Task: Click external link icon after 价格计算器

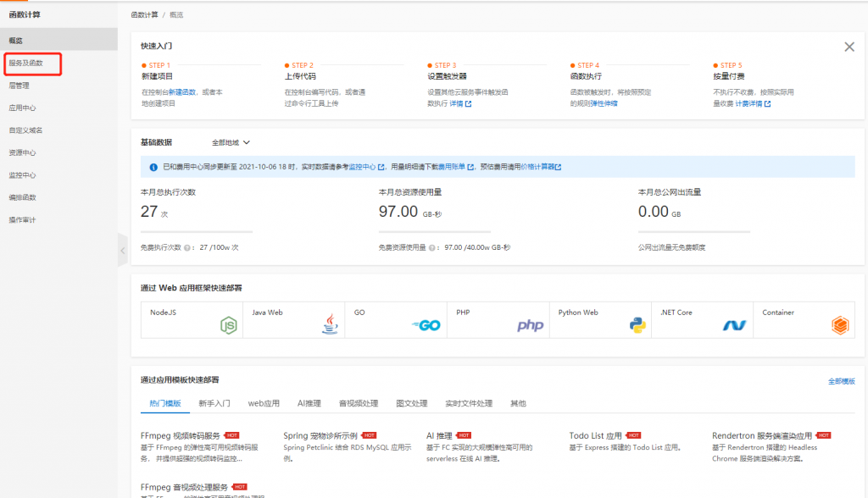Action: pos(558,167)
